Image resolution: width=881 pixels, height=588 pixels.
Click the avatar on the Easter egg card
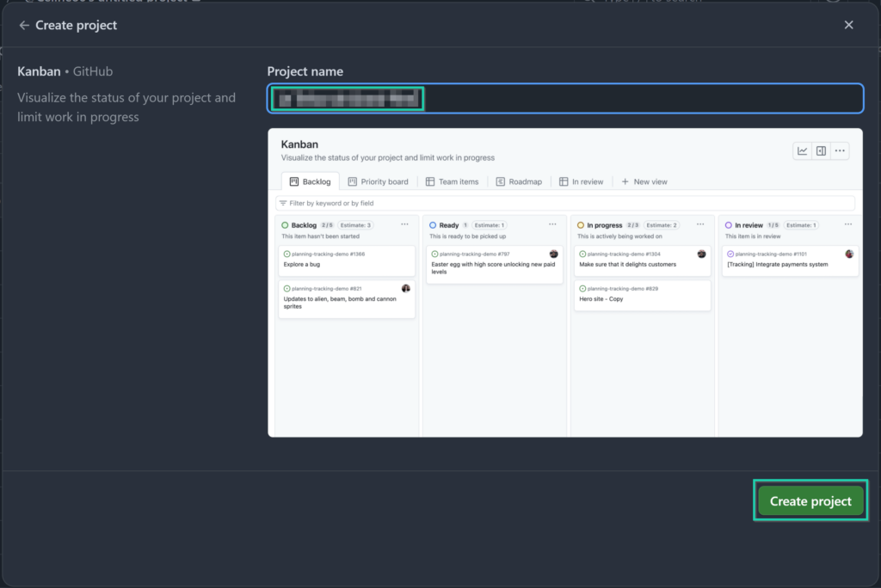pos(553,254)
